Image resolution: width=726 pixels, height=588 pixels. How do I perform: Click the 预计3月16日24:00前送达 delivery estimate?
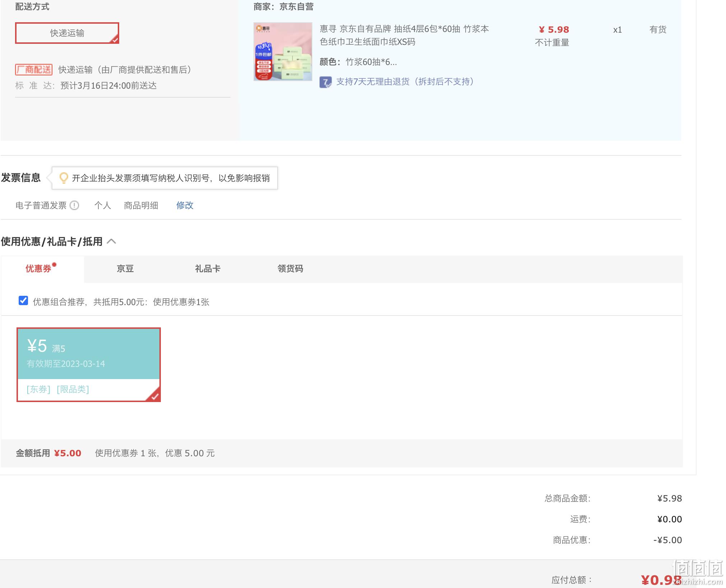pyautogui.click(x=108, y=86)
